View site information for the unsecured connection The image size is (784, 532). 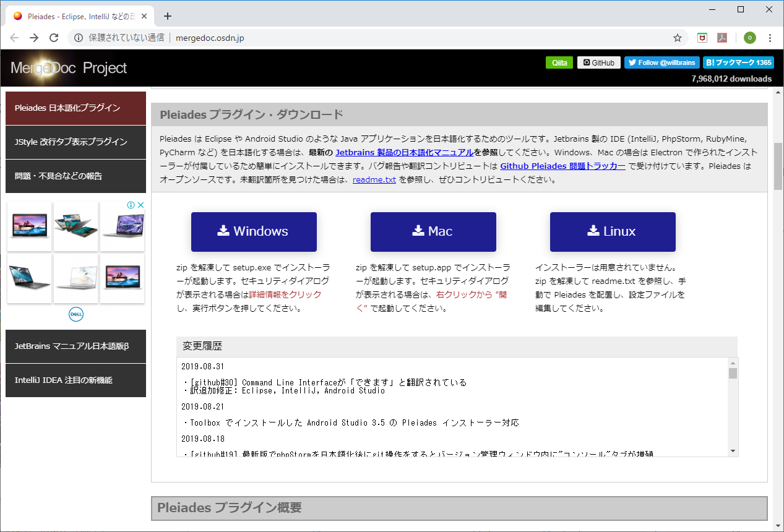pyautogui.click(x=79, y=38)
